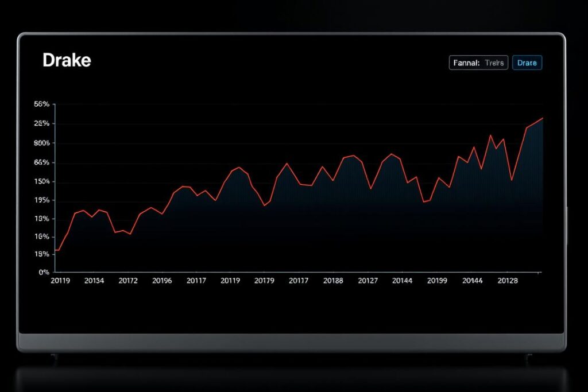Click the '20127' x-axis label
The height and width of the screenshot is (392, 588).
tap(368, 280)
